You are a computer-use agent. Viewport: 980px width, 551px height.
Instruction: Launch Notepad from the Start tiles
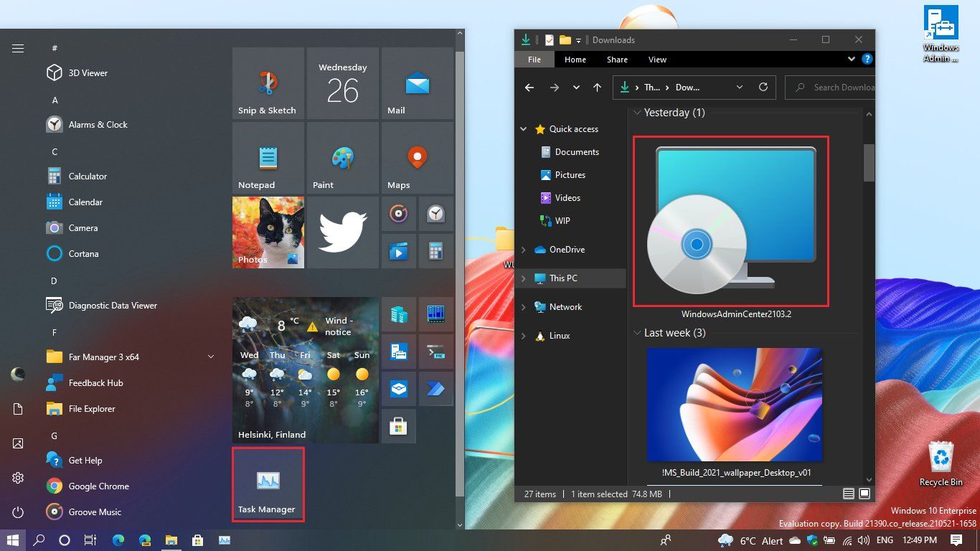pos(268,158)
